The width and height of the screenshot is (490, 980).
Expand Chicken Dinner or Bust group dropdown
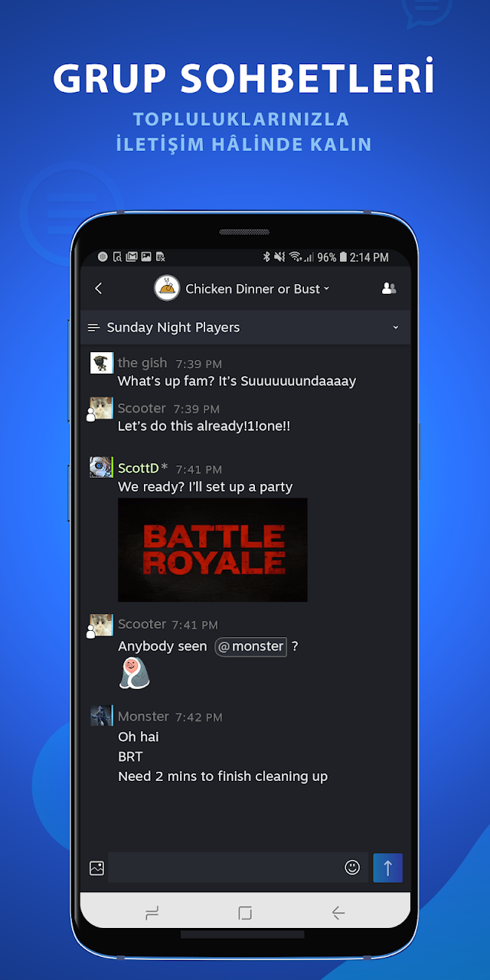pos(327,289)
